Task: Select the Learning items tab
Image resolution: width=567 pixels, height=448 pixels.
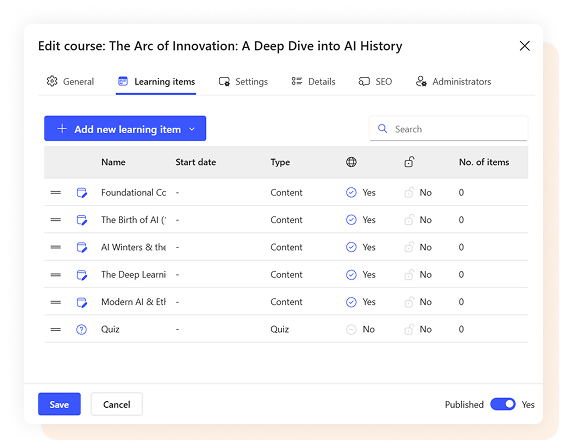Action: point(156,82)
